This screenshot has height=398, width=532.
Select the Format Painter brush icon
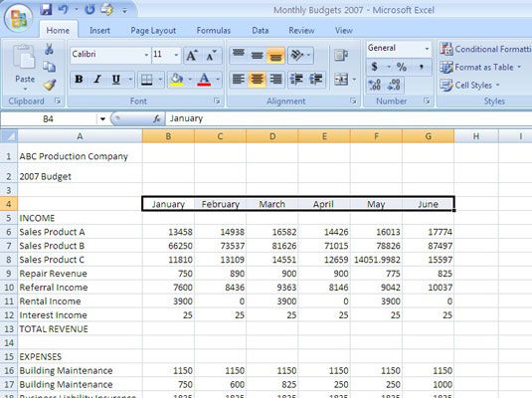(x=50, y=85)
